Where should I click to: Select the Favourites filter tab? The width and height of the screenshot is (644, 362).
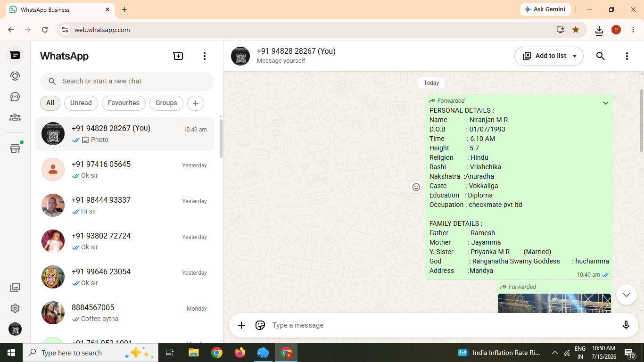pos(124,103)
